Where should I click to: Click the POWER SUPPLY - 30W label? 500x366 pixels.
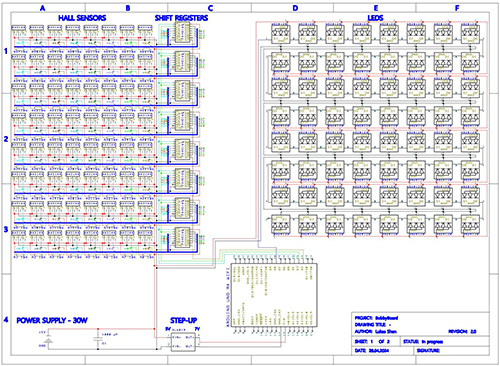pyautogui.click(x=52, y=321)
